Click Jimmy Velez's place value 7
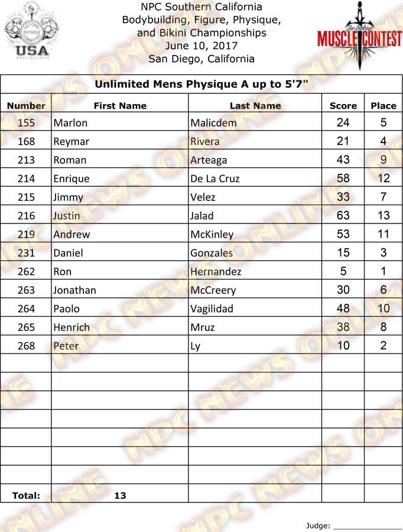Screen dimensions: 403x532 tap(383, 197)
